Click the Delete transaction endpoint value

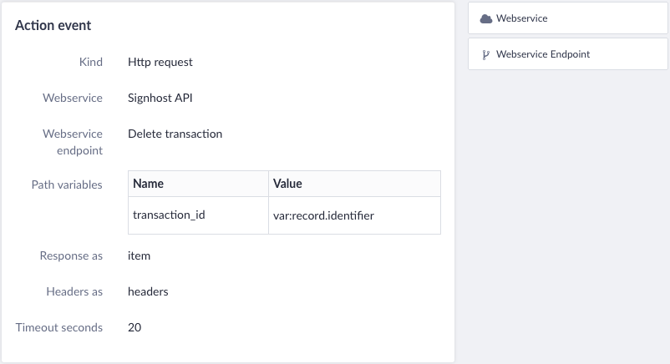[x=175, y=134]
